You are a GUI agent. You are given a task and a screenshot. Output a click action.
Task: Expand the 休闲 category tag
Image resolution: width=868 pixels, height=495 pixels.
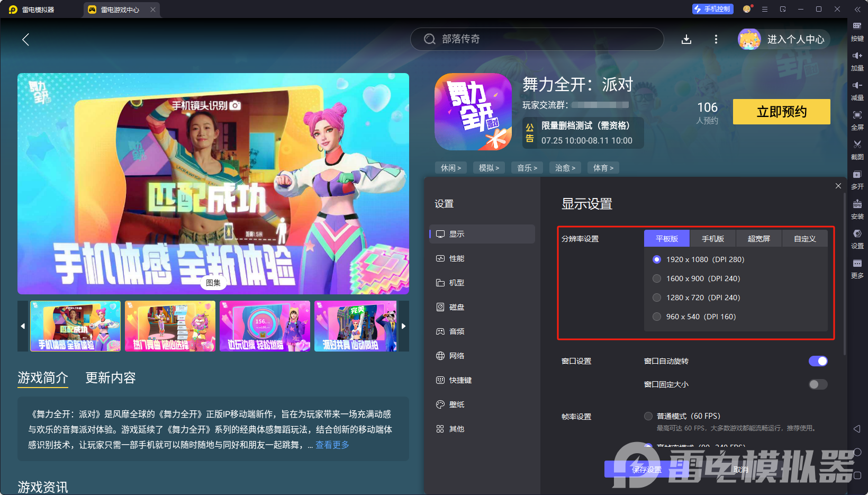pyautogui.click(x=450, y=167)
